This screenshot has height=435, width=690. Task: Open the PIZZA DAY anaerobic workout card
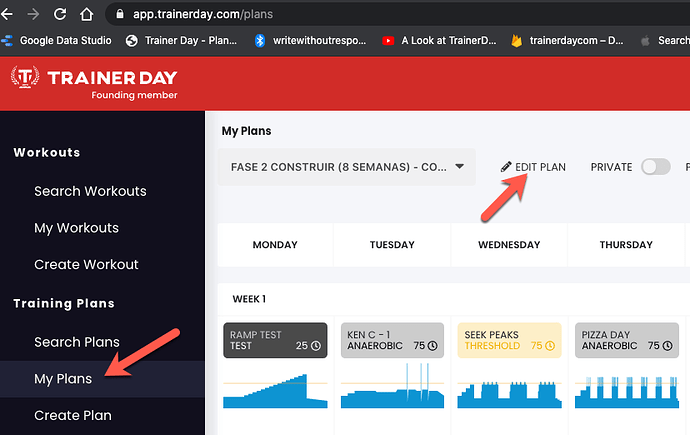point(627,340)
